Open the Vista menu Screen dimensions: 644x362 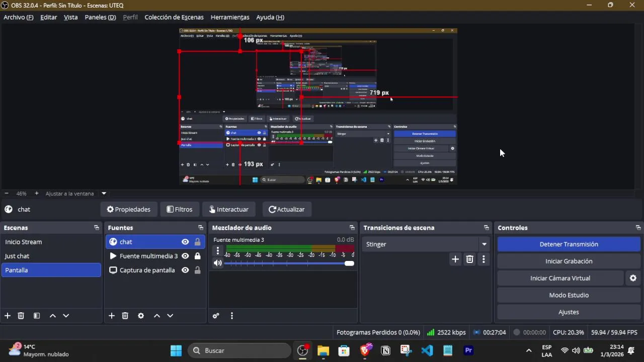coord(71,17)
